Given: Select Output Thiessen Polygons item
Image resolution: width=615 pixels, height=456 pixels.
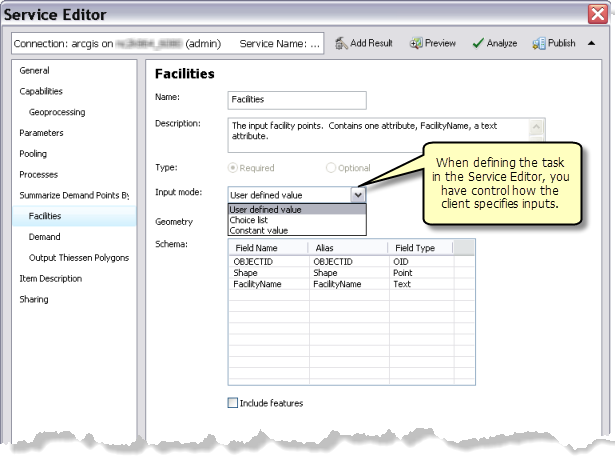Looking at the screenshot, I should 77,258.
